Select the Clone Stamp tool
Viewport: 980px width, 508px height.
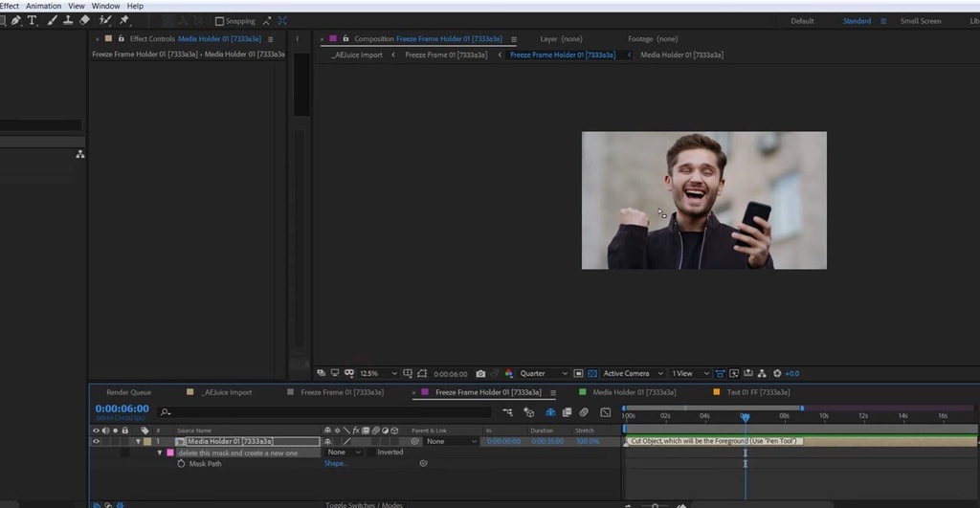(x=68, y=21)
